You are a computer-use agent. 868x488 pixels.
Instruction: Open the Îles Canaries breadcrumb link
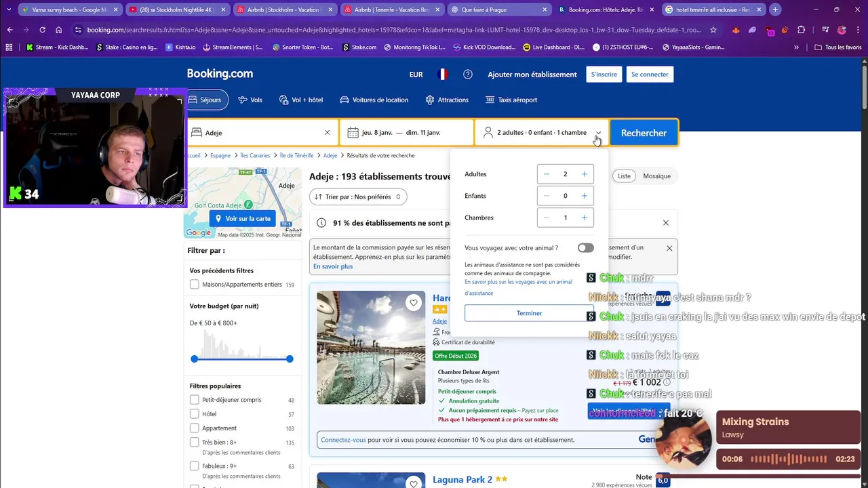pos(255,155)
